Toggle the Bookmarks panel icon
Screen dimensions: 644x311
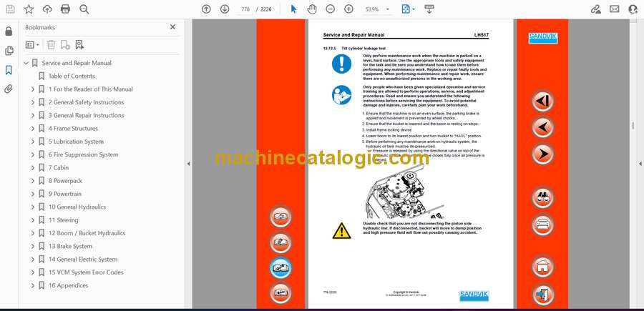click(9, 70)
